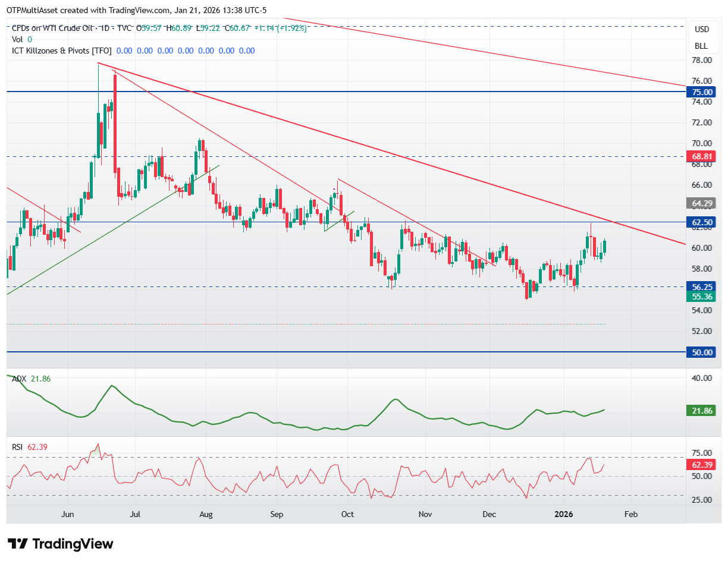Select the ICT Killzones & Pivots indicator label
This screenshot has height=564, width=728.
(62, 51)
